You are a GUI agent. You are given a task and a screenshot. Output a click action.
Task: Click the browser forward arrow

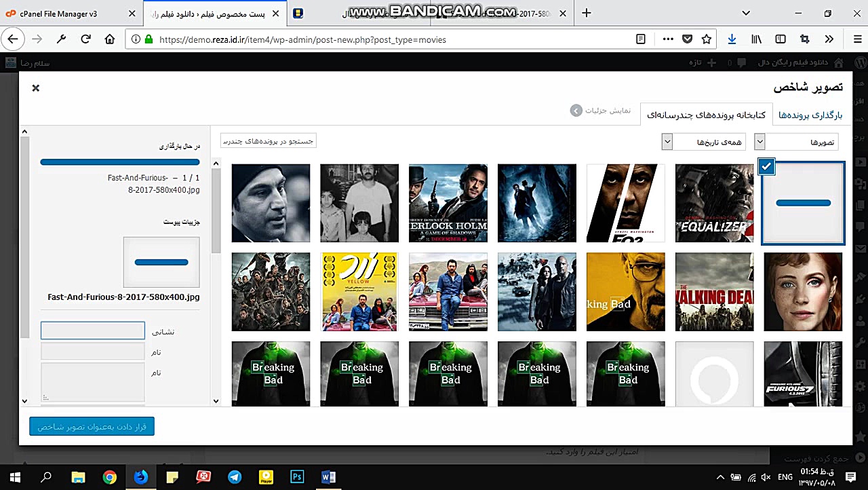pos(37,39)
